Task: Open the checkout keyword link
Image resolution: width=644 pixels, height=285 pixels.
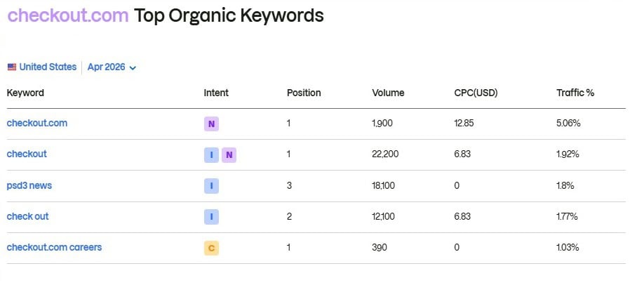Action: tap(27, 154)
